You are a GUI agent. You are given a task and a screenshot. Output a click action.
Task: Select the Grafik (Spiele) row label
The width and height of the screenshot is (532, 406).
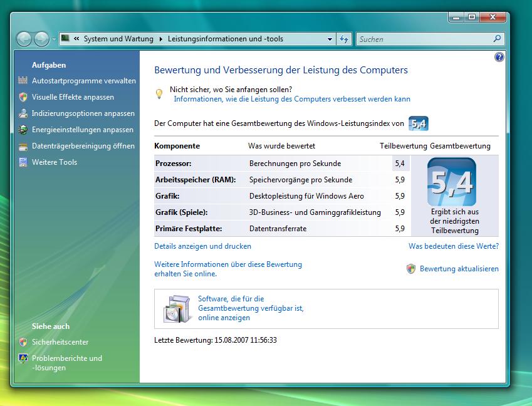coord(181,212)
